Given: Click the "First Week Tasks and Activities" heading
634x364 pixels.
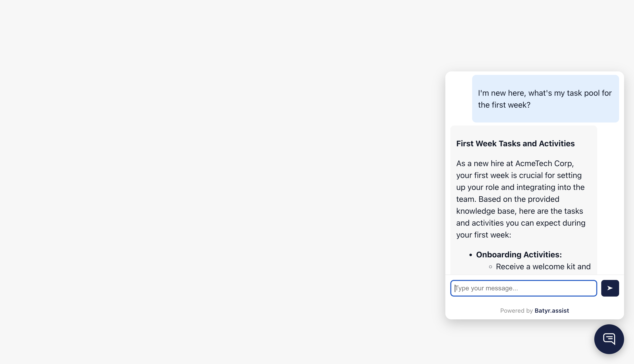Looking at the screenshot, I should pyautogui.click(x=515, y=144).
